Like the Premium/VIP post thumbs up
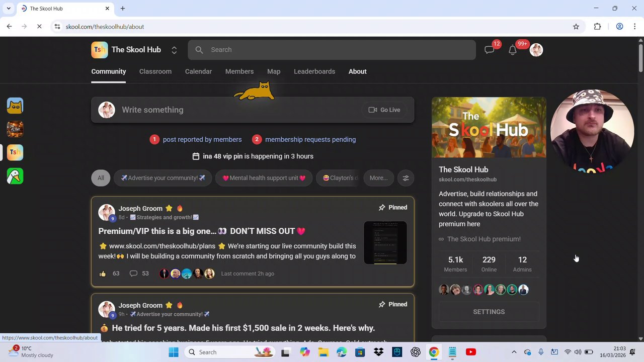 [x=103, y=274]
